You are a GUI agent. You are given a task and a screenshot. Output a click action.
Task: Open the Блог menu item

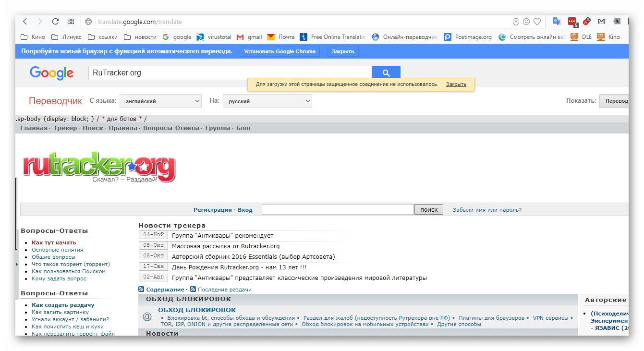[244, 128]
